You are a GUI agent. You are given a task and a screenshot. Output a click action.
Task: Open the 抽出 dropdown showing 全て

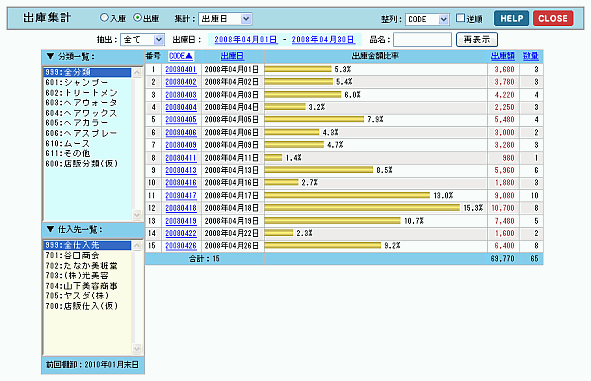[142, 40]
